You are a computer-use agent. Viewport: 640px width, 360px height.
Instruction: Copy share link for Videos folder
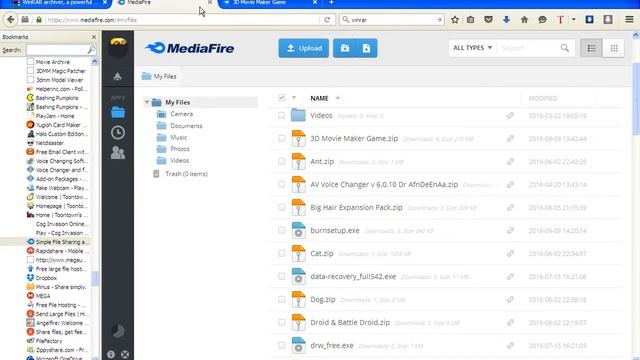pos(510,116)
